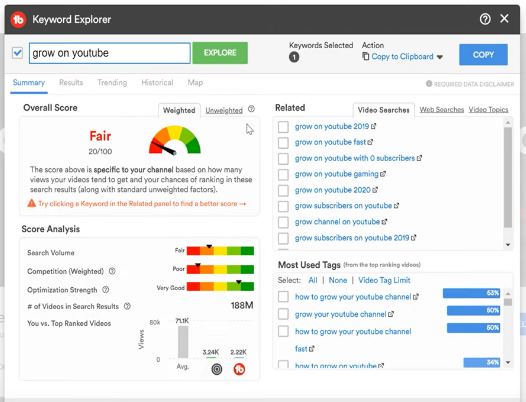Select the Video Searches tab

coord(383,110)
